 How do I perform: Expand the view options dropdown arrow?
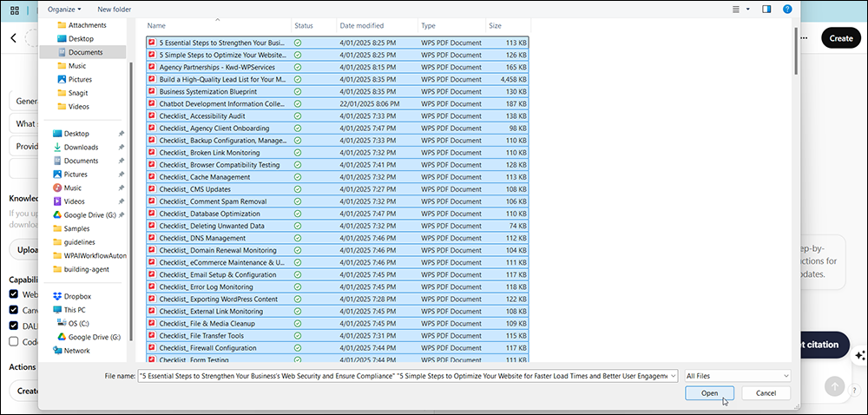[x=748, y=9]
